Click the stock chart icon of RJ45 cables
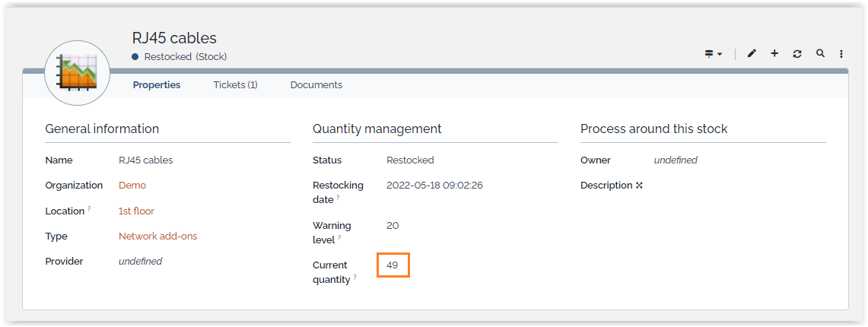The height and width of the screenshot is (327, 868). (x=78, y=73)
